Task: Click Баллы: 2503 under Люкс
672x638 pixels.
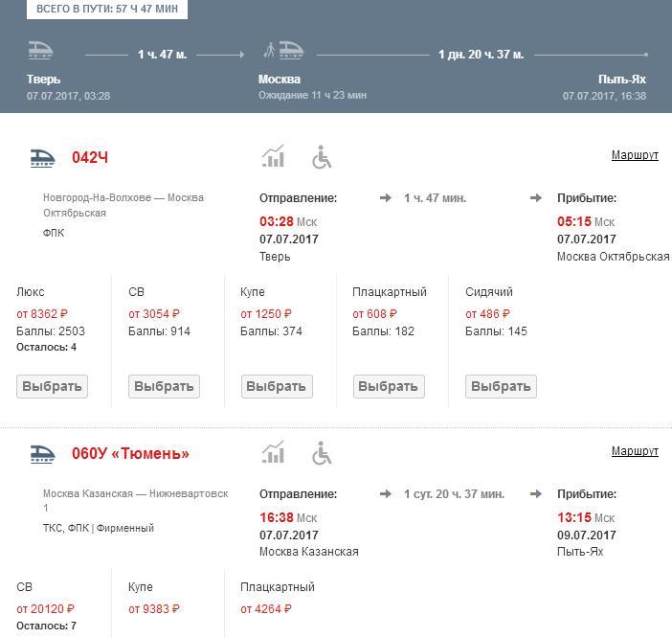Action: coord(51,331)
